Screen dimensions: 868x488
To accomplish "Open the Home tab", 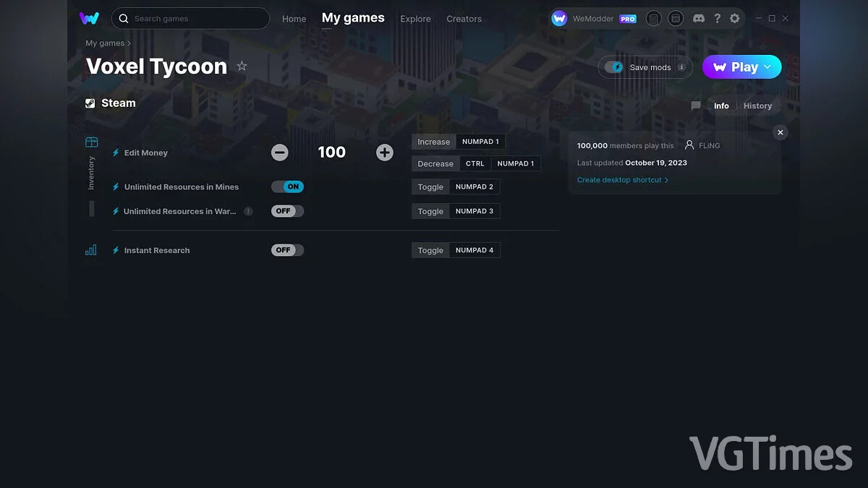I will (x=294, y=19).
